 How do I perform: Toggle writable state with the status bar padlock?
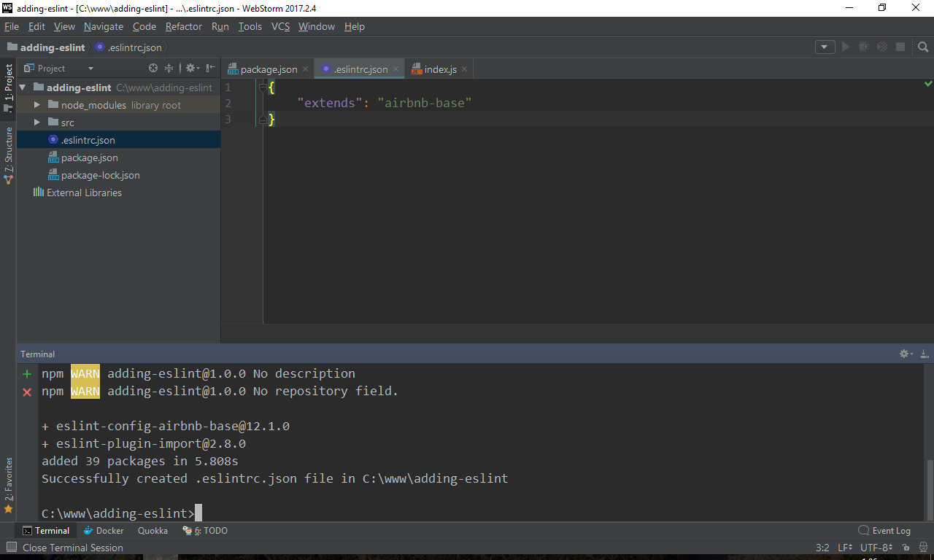tap(905, 547)
